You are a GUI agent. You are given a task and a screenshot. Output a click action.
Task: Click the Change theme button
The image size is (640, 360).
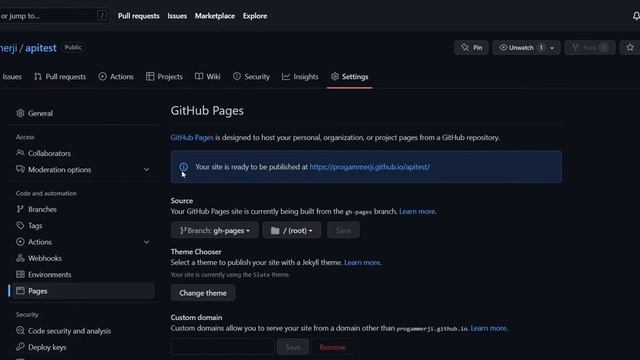pos(203,293)
